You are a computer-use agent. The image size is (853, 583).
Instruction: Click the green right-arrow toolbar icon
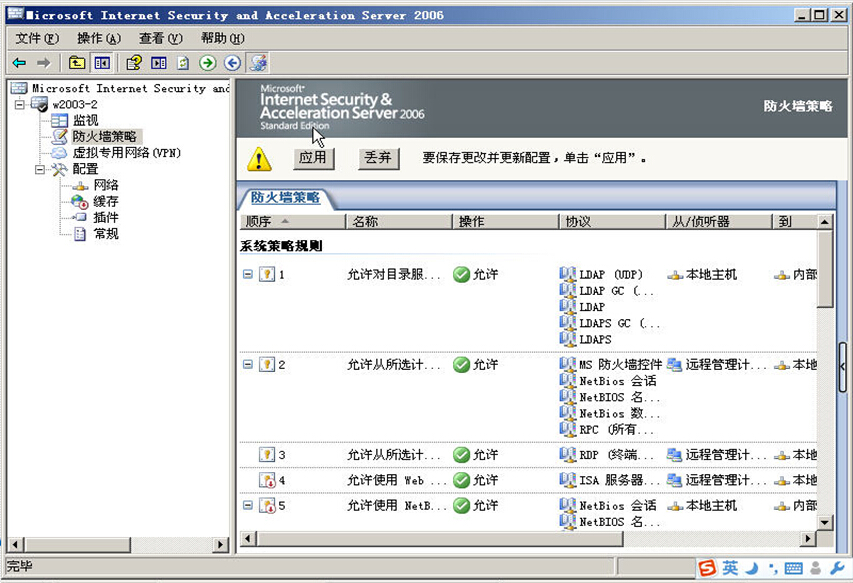coord(208,63)
